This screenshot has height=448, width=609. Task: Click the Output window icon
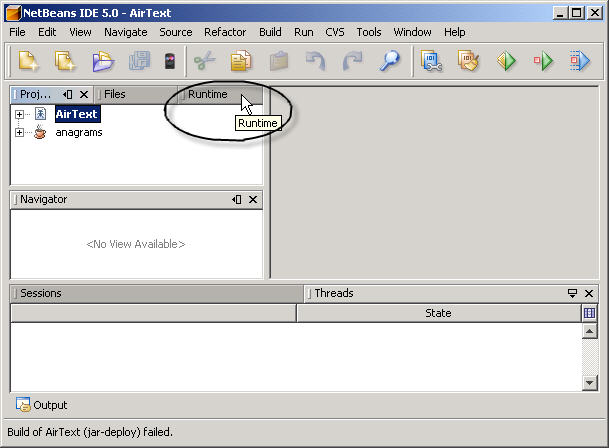point(23,404)
